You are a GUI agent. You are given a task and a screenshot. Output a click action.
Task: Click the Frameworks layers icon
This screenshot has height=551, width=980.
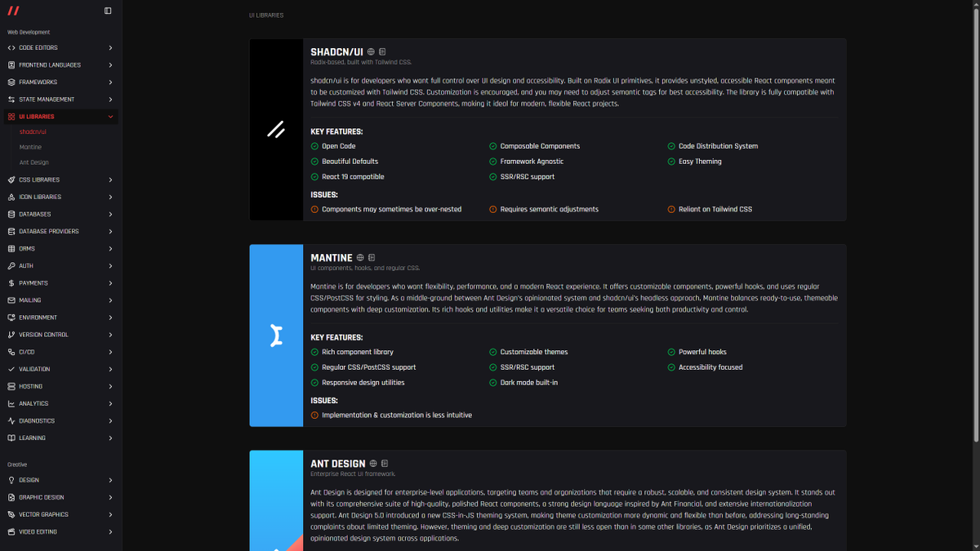coord(11,82)
